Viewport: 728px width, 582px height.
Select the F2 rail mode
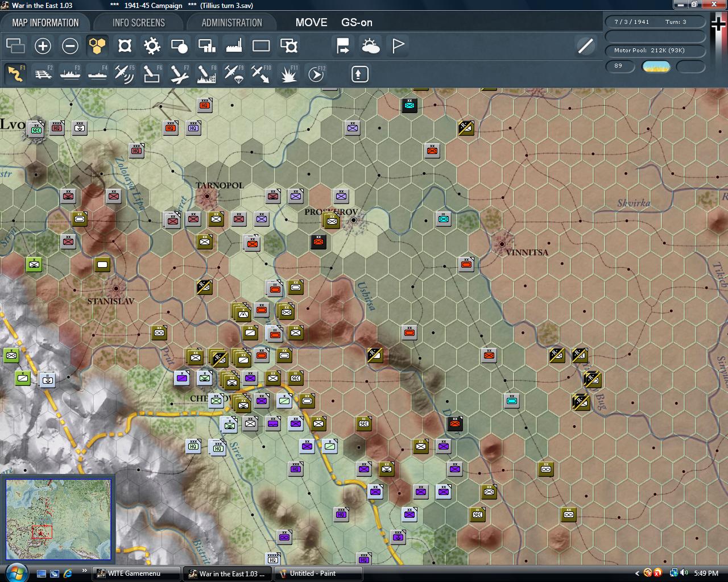pos(43,74)
